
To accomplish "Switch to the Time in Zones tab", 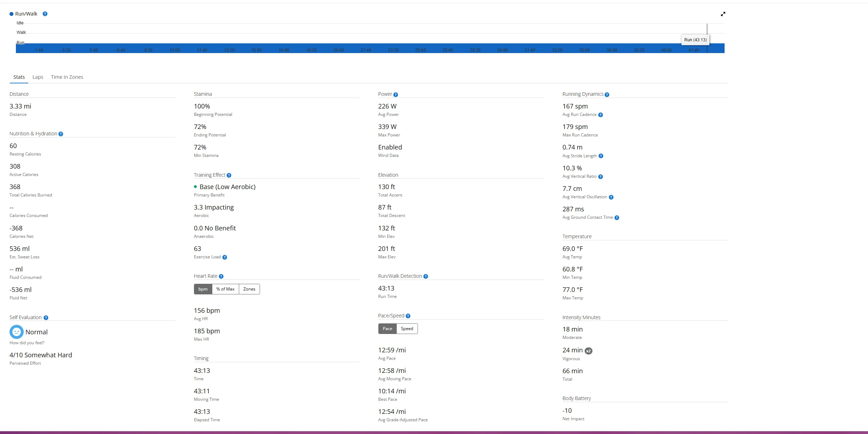I will point(67,77).
